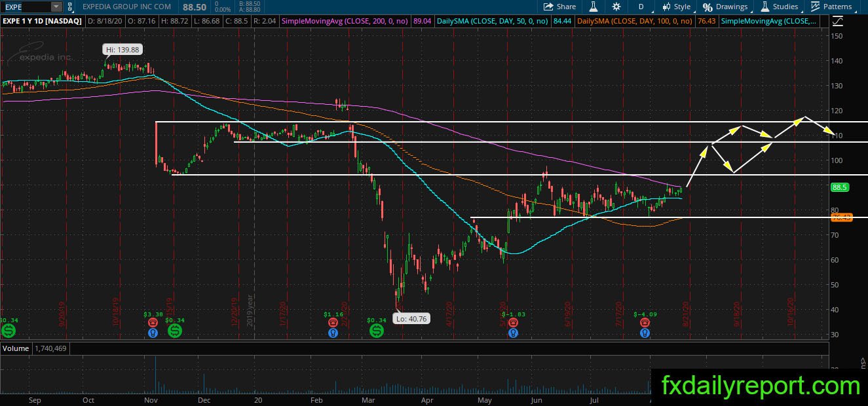Click the $1.16 earnings phone icon
The height and width of the screenshot is (406, 868).
[333, 323]
